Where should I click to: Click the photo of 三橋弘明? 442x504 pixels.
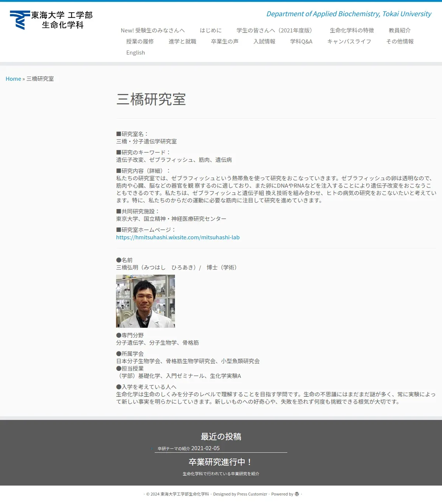tap(145, 301)
